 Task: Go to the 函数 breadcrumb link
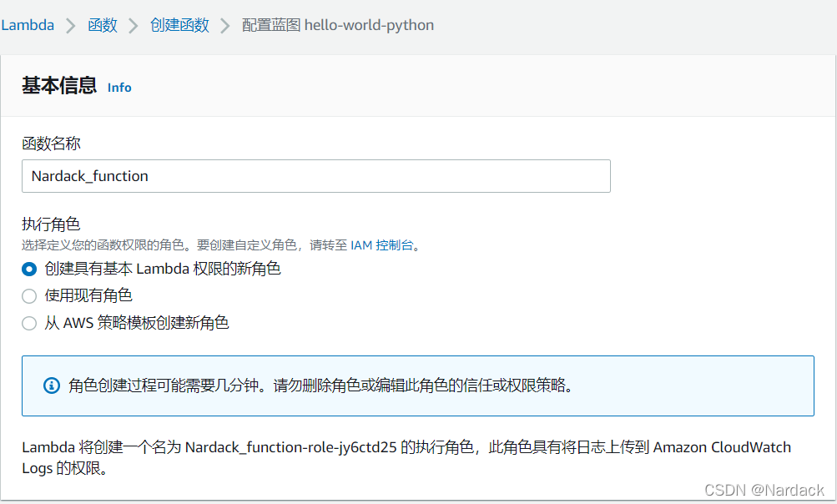click(103, 25)
